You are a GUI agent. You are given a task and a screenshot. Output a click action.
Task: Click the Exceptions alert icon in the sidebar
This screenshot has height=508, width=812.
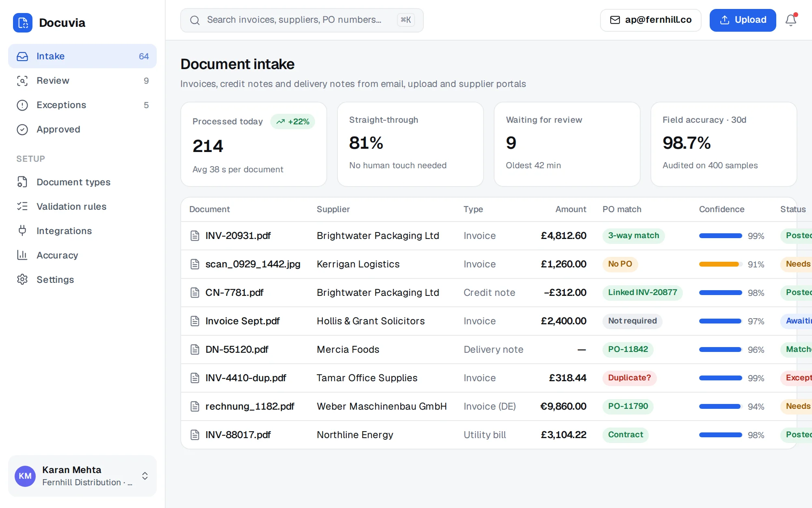22,105
